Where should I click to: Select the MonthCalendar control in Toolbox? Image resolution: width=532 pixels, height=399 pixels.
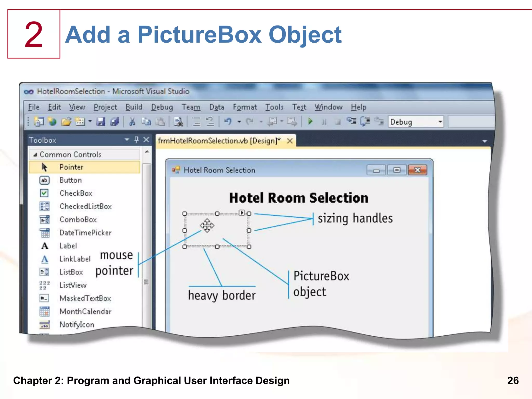84,311
